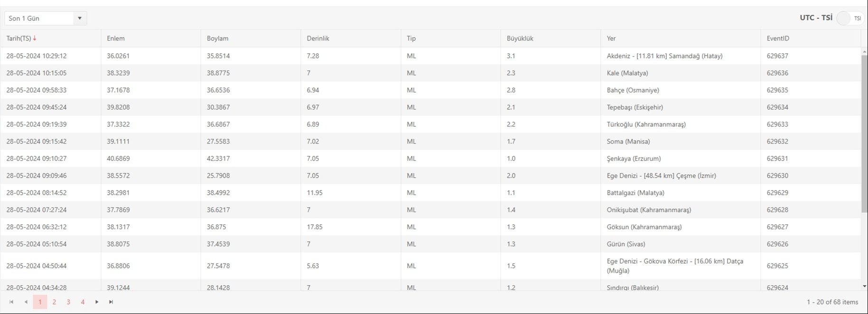This screenshot has height=314, width=868.
Task: Click the Son 1 Gün combo box
Action: (x=40, y=19)
